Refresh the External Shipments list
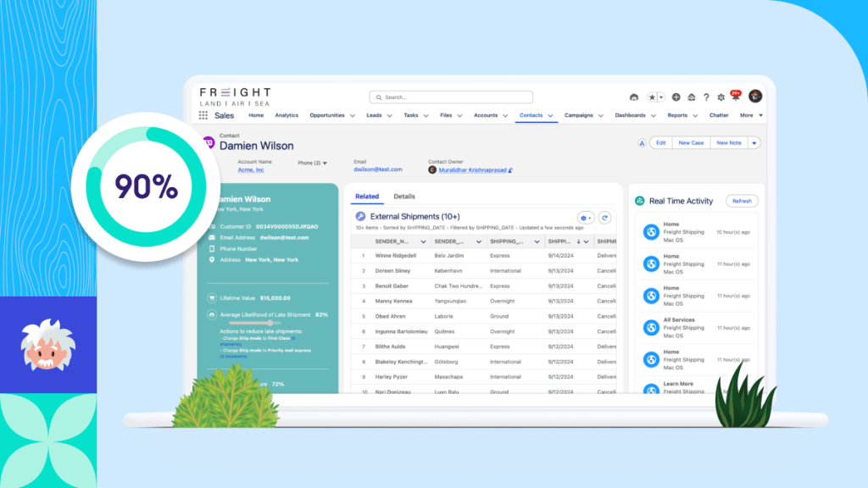Viewport: 868px width, 488px height. [605, 218]
